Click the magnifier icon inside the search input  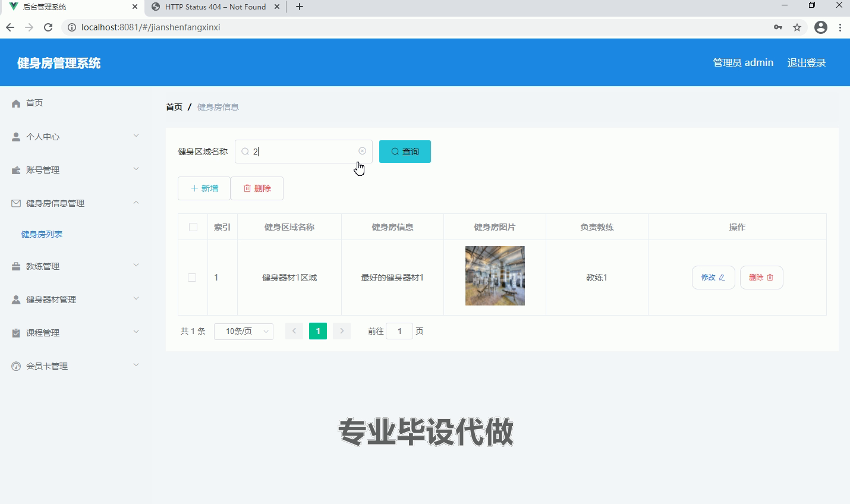pos(245,152)
